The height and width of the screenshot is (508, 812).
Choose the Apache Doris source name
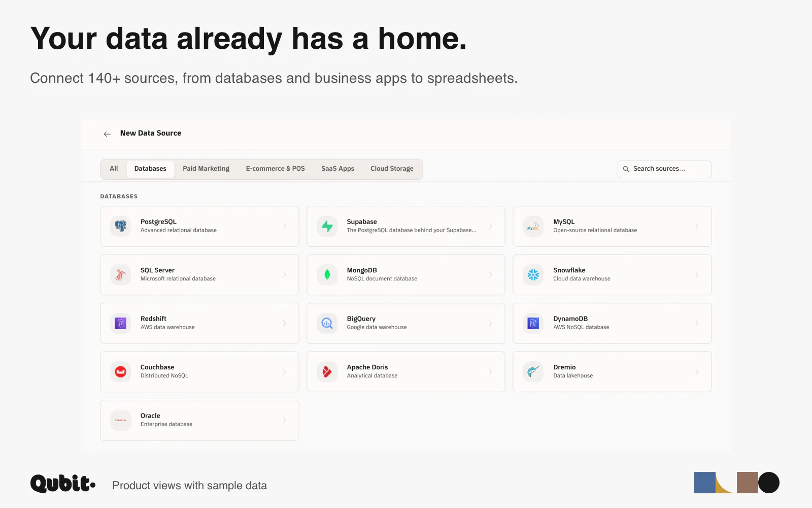click(x=367, y=367)
